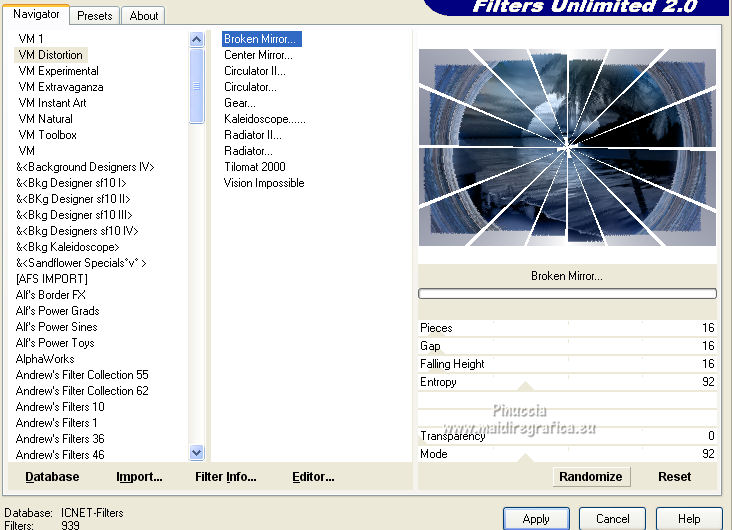Select VM Instant Art category

pos(52,103)
